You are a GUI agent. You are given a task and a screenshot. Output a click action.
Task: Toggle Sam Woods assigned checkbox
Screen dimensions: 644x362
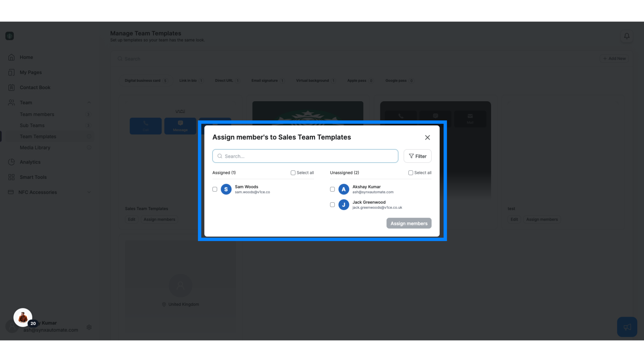(x=215, y=189)
